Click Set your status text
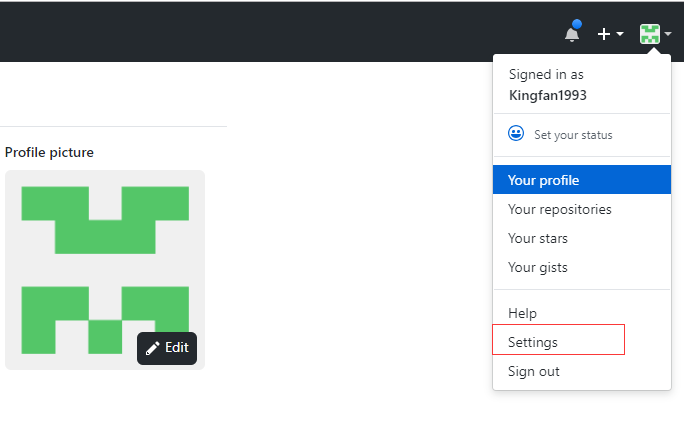Image resolution: width=684 pixels, height=440 pixels. click(573, 135)
